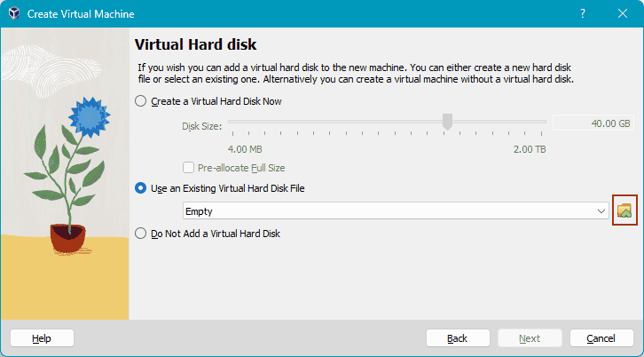Image resolution: width=644 pixels, height=357 pixels.
Task: Click the Help button
Action: click(x=42, y=338)
